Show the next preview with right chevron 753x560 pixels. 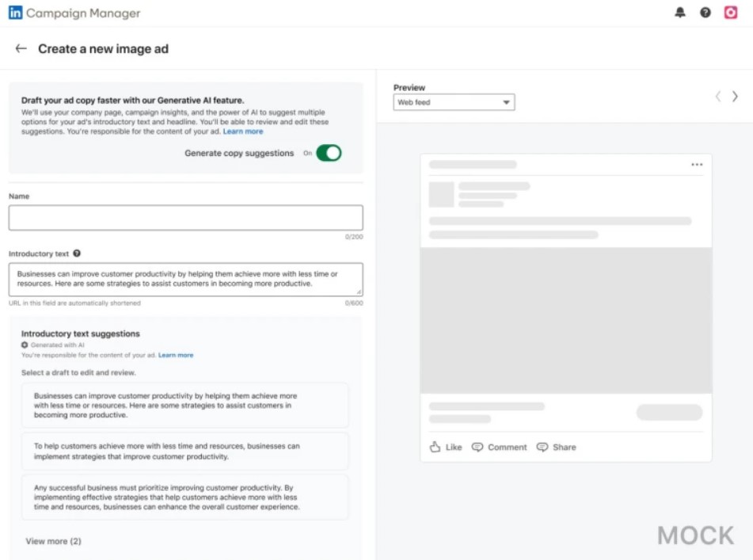pos(735,96)
